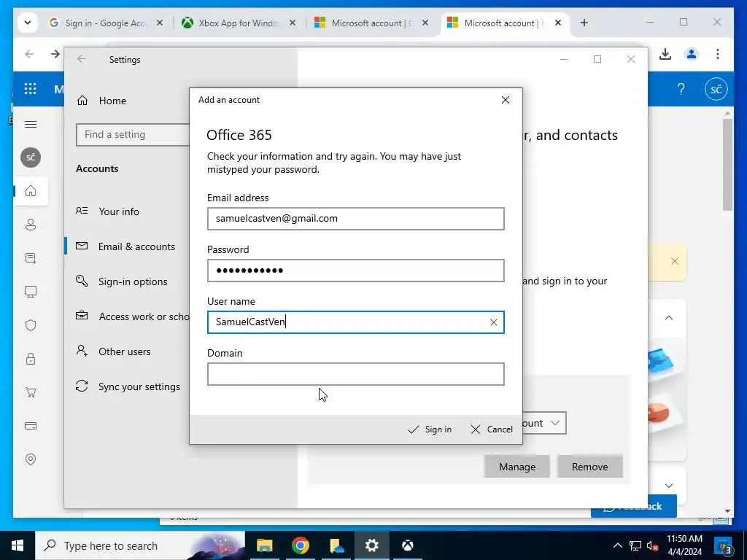Click the taskbar search box
This screenshot has width=747, height=560.
coord(140,545)
